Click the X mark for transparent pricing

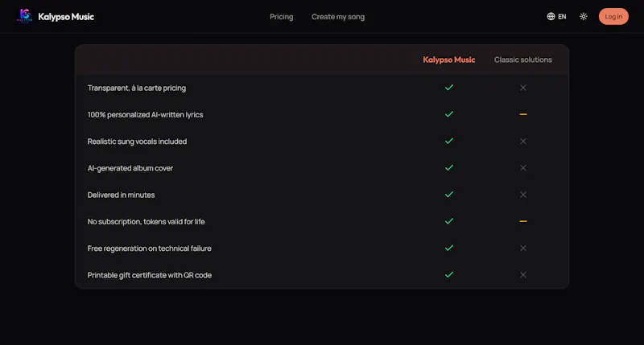(x=522, y=88)
